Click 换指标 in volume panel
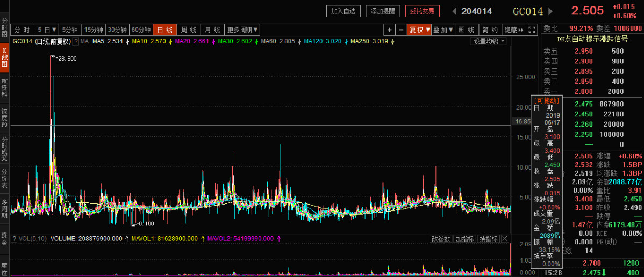The height and width of the screenshot is (277, 644). tap(490, 239)
